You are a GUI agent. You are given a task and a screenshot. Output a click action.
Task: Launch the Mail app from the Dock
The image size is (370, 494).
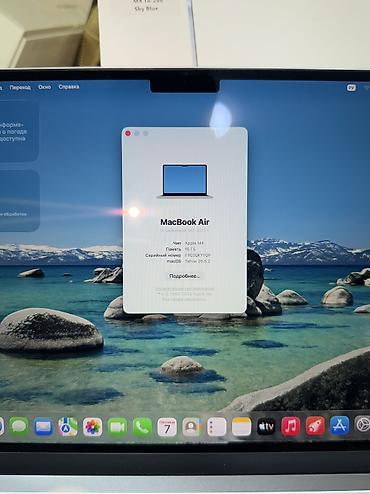[43, 426]
